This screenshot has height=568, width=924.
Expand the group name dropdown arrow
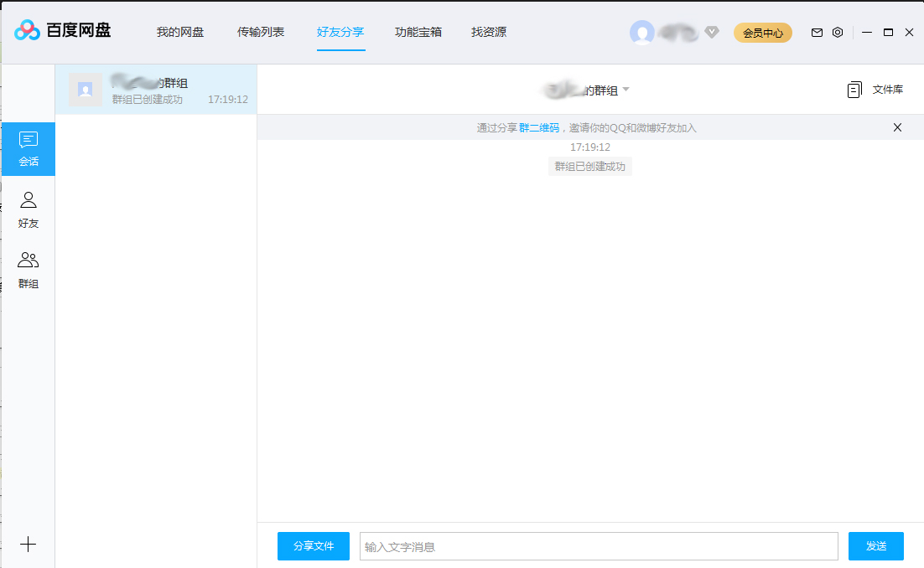(x=626, y=90)
